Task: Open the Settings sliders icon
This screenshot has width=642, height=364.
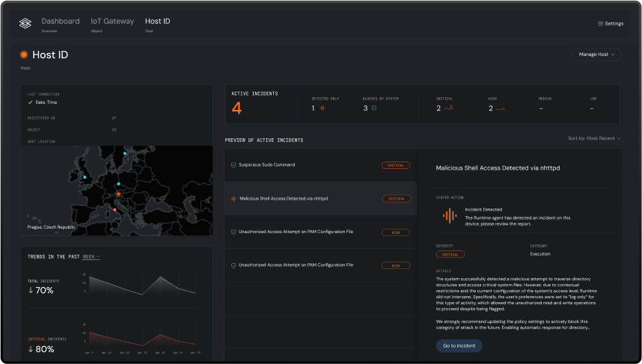Action: click(601, 24)
